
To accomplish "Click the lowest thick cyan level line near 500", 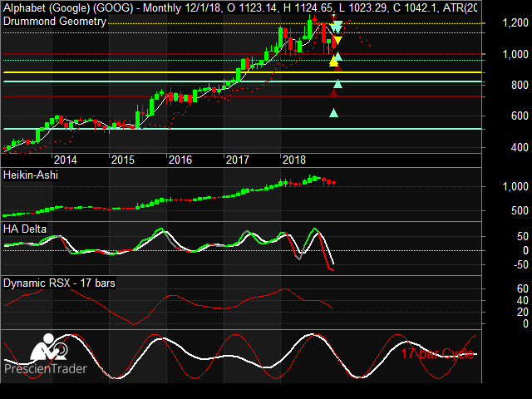I will [242, 129].
